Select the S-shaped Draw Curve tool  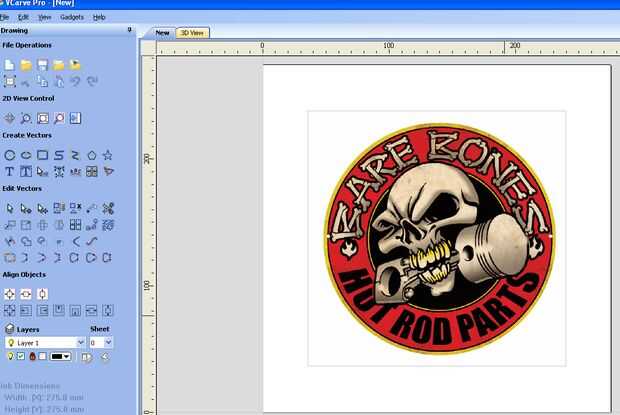point(59,155)
